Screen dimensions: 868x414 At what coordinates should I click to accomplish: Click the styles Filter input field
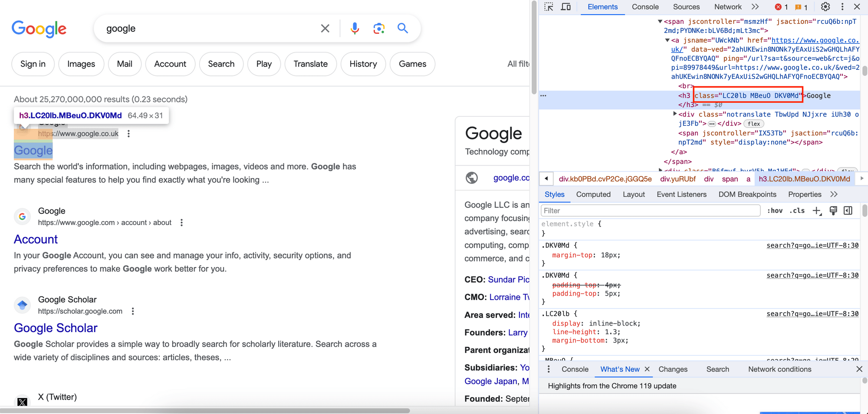(651, 211)
